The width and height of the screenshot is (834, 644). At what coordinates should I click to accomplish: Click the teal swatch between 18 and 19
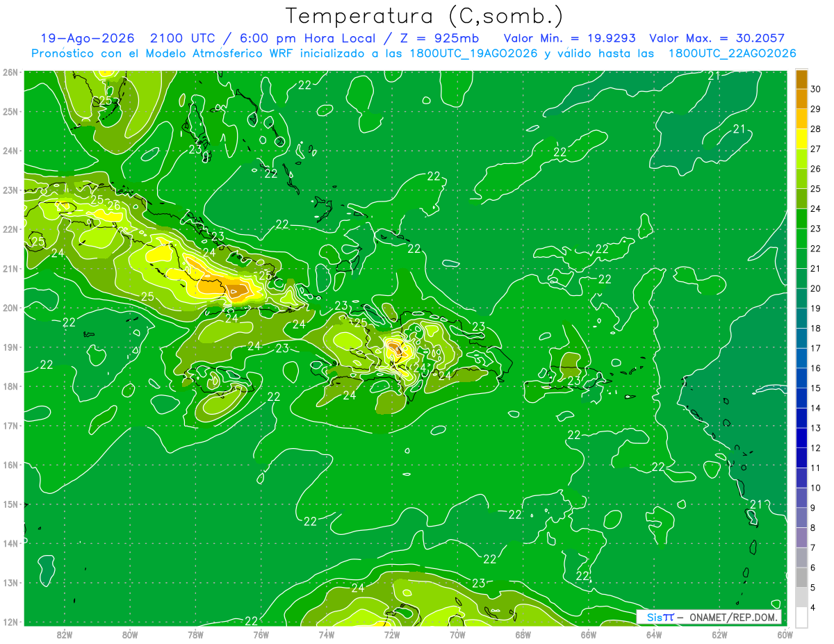coord(801,318)
